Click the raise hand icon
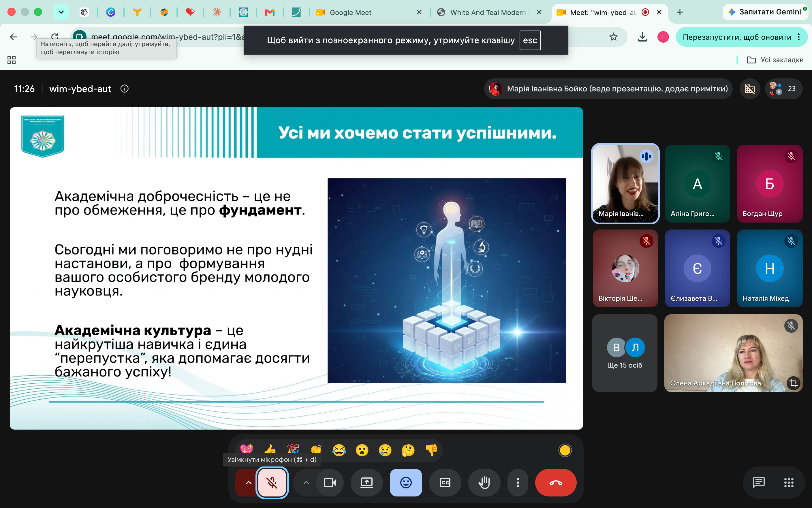The image size is (812, 508). (484, 482)
